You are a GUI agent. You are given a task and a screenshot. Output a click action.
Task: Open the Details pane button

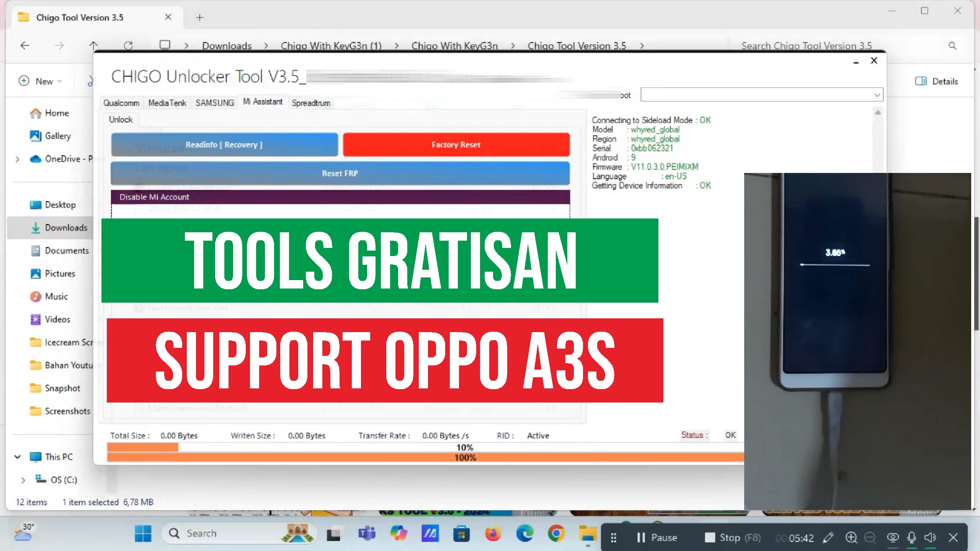click(x=936, y=81)
